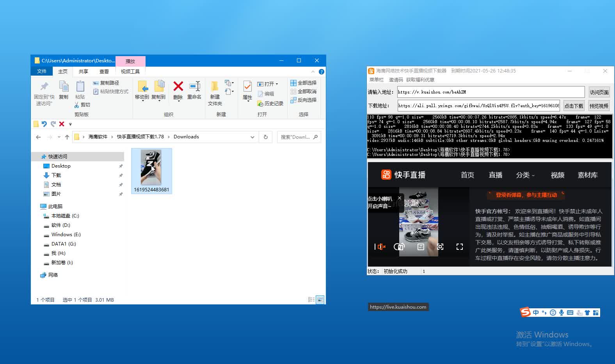Click the 复制 copy icon in ribbon

click(x=64, y=86)
